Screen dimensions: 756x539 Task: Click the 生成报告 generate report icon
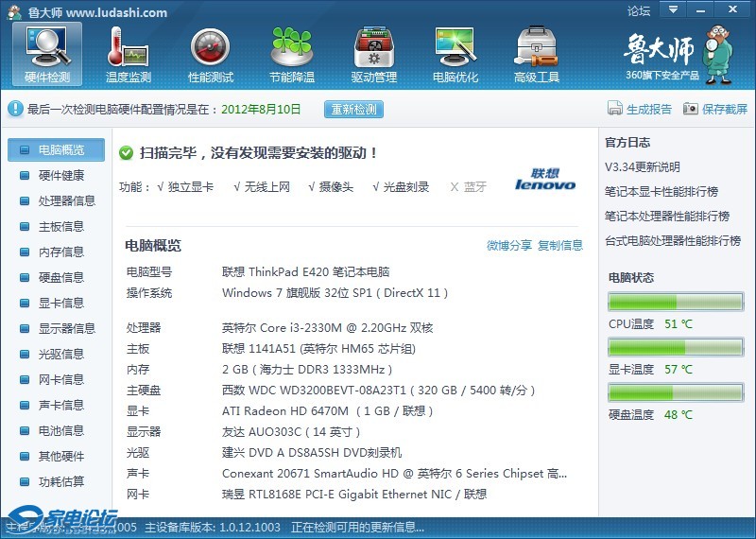click(615, 109)
